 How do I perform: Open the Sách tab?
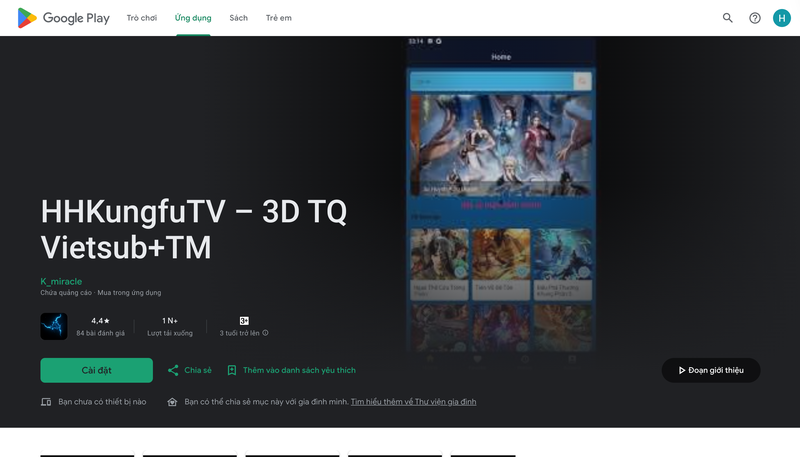pyautogui.click(x=238, y=18)
